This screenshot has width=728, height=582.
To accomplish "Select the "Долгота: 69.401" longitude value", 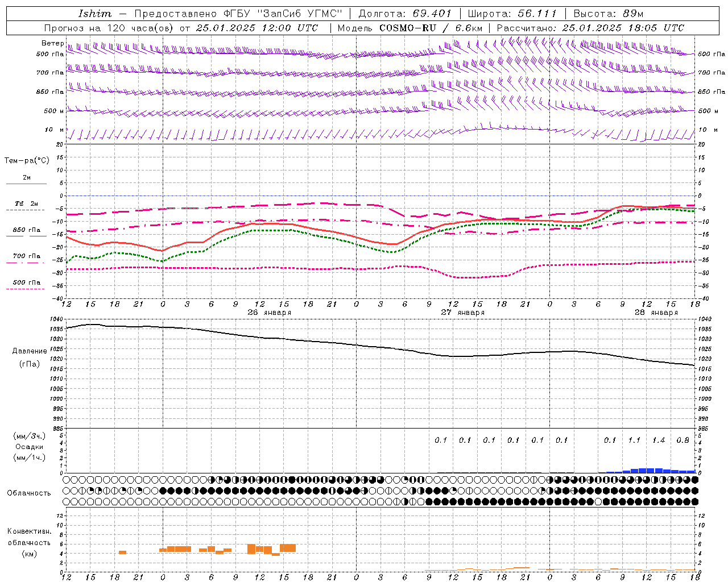I will pos(405,14).
